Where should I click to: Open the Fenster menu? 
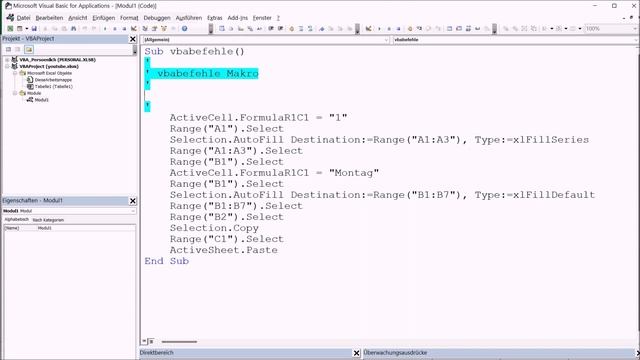tap(262, 18)
